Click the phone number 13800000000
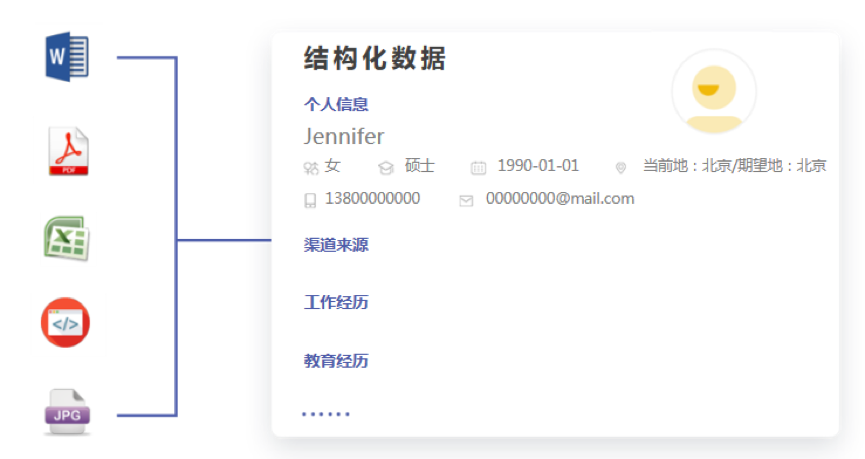 click(372, 199)
